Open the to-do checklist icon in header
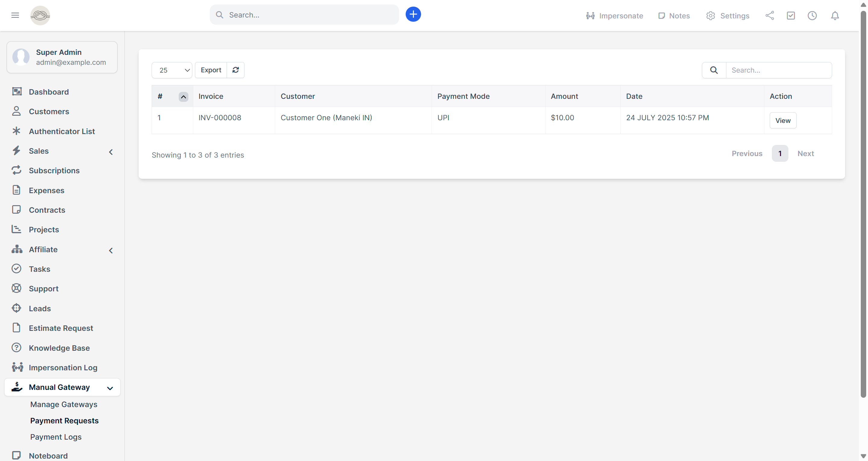The image size is (868, 461). coord(791,15)
